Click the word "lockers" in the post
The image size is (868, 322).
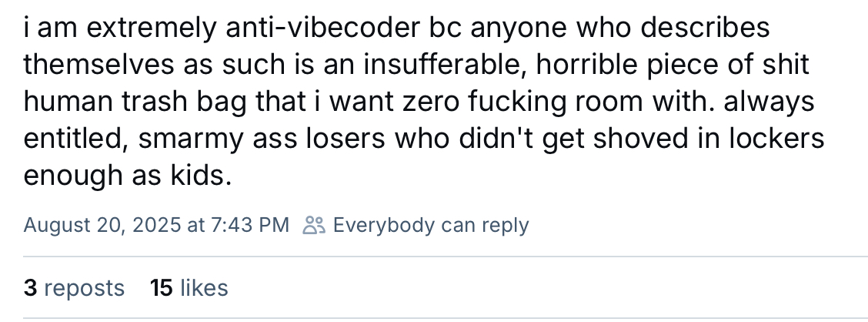[x=776, y=138]
